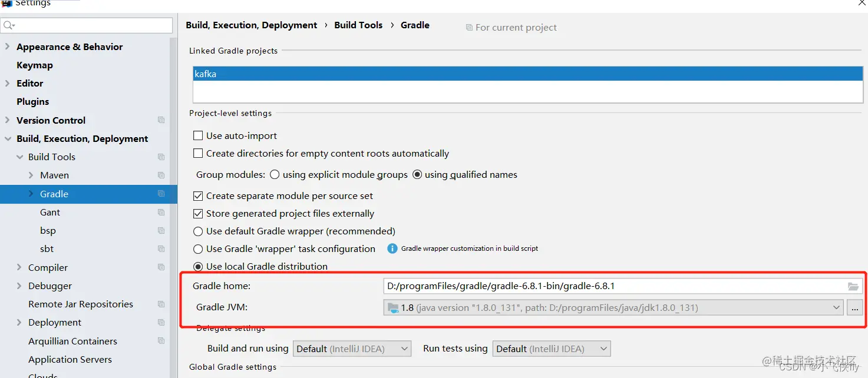868x378 pixels.
Task: Open Keymap settings page
Action: (35, 65)
